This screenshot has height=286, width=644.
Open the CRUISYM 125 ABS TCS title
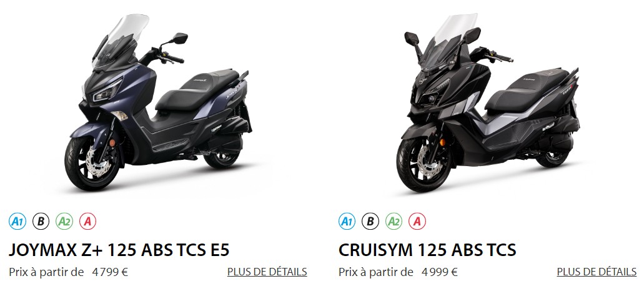click(x=427, y=250)
